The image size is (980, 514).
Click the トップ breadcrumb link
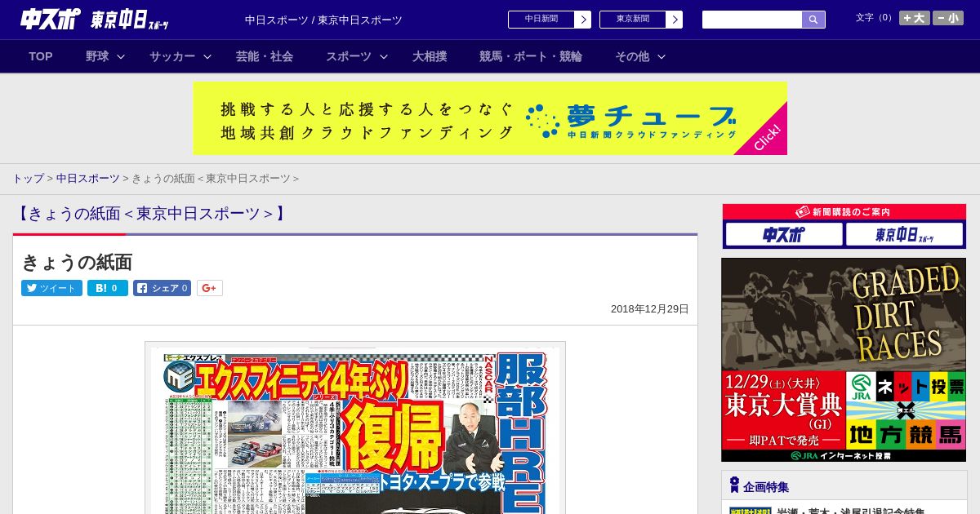point(28,178)
